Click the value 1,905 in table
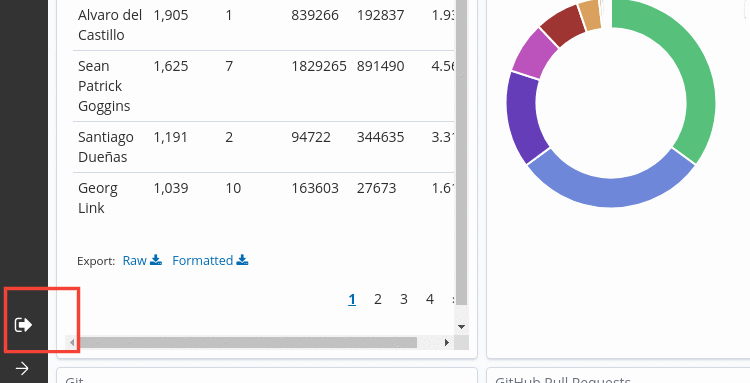The image size is (750, 383). click(171, 15)
